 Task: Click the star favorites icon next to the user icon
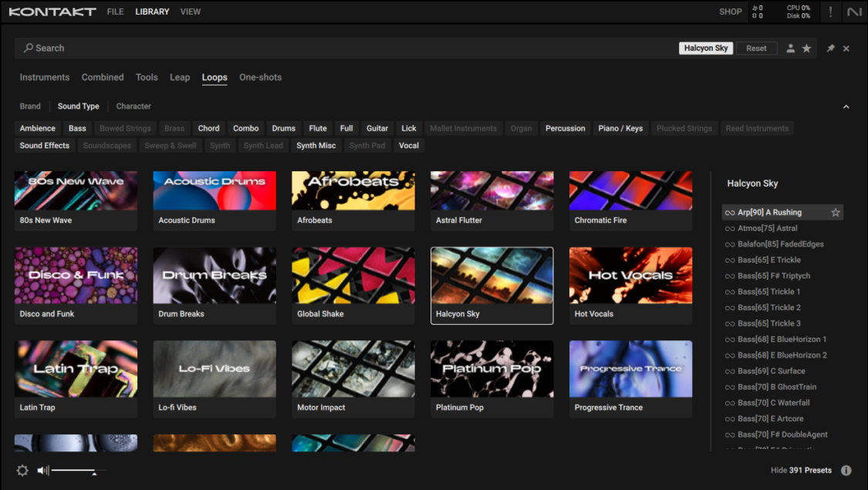(807, 48)
